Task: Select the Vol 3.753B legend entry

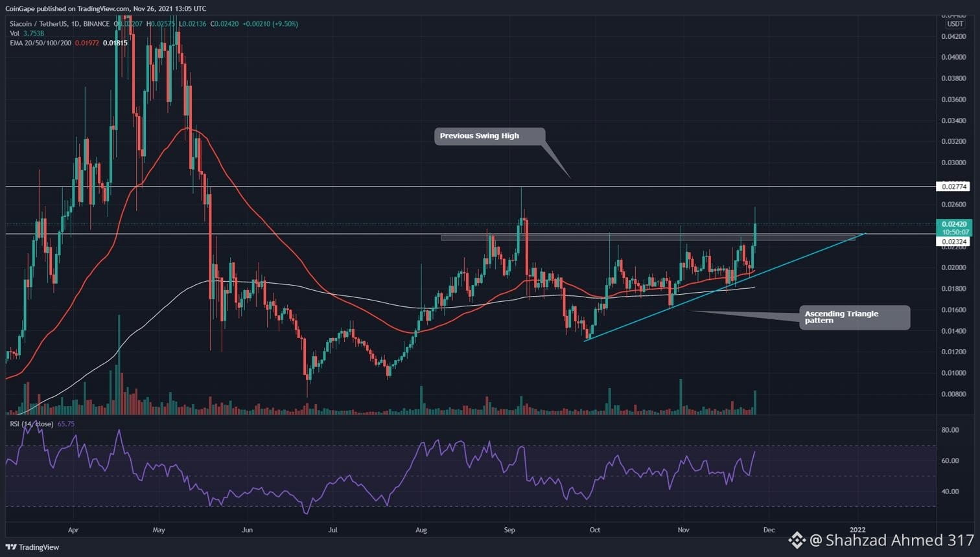Action: pos(27,33)
